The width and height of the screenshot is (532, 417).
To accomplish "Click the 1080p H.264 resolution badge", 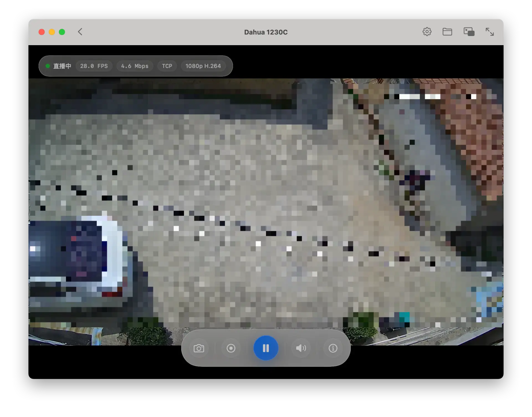I will tap(203, 66).
